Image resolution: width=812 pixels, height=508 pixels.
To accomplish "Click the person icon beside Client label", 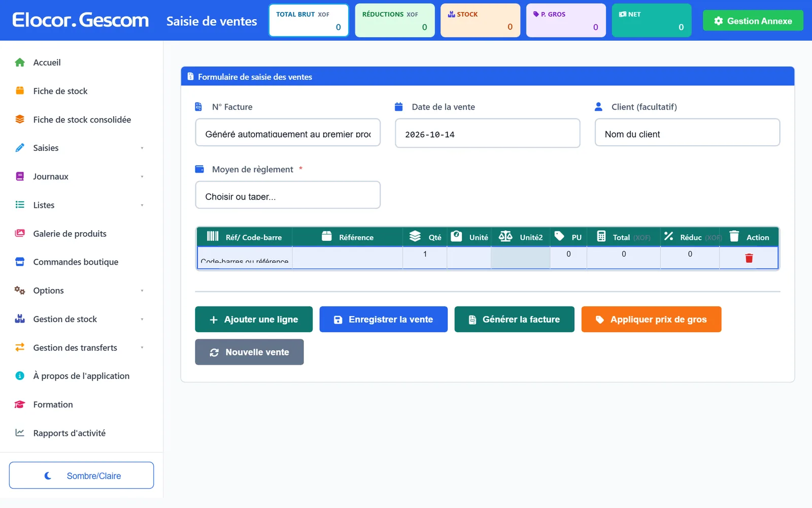I will pos(598,107).
